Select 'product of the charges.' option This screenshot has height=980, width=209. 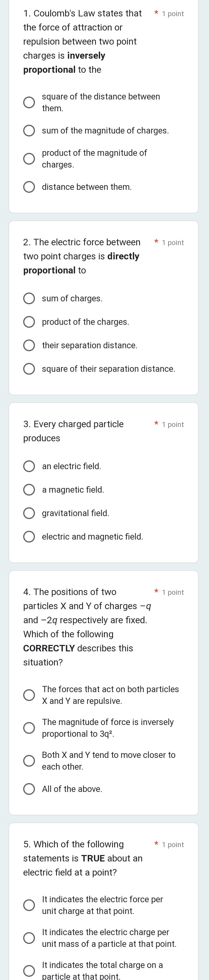point(29,322)
